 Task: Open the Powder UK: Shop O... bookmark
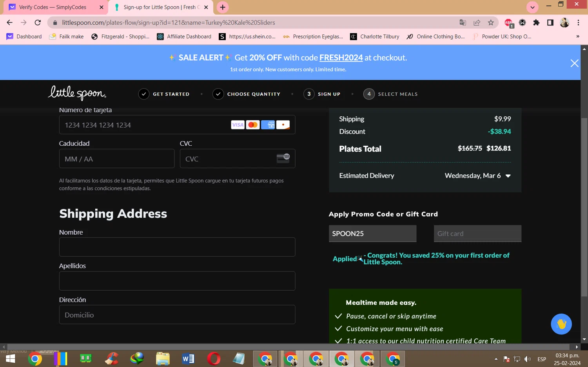[x=502, y=36]
